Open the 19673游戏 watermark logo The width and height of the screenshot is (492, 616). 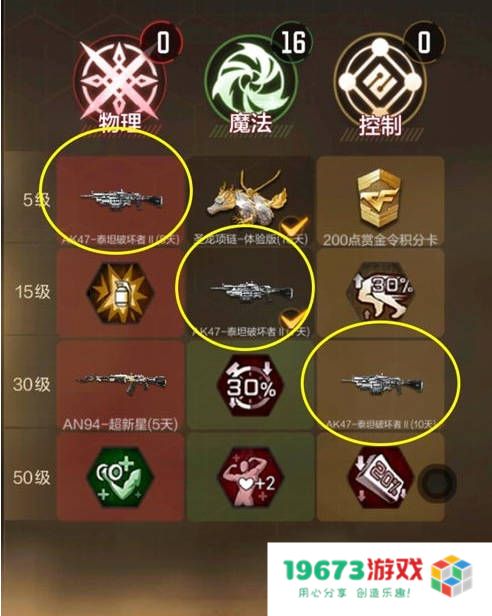[378, 578]
